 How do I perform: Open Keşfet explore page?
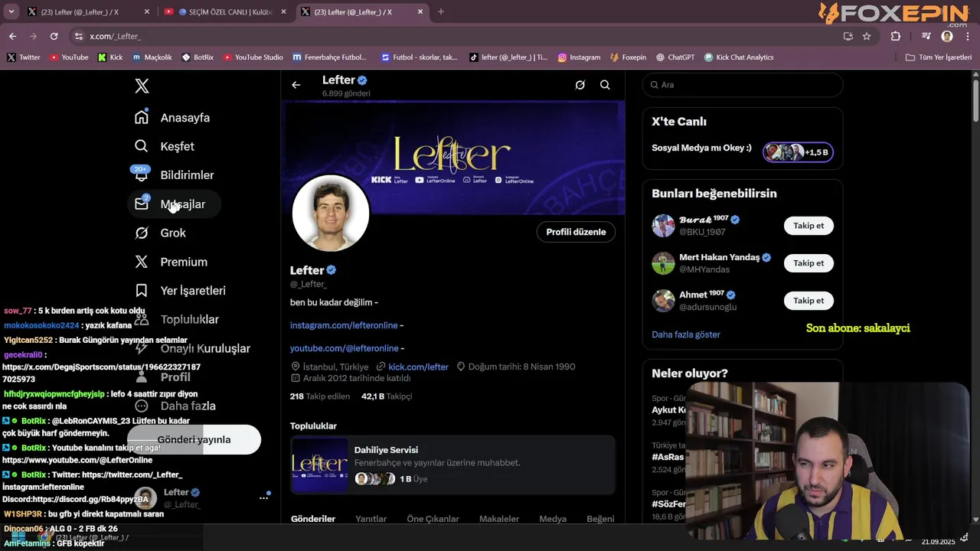[x=165, y=146]
